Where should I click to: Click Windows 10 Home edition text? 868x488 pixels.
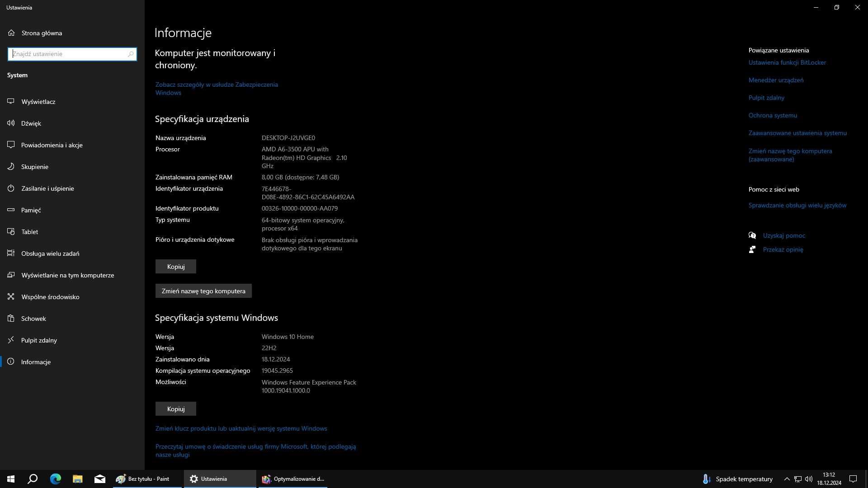pyautogui.click(x=288, y=337)
